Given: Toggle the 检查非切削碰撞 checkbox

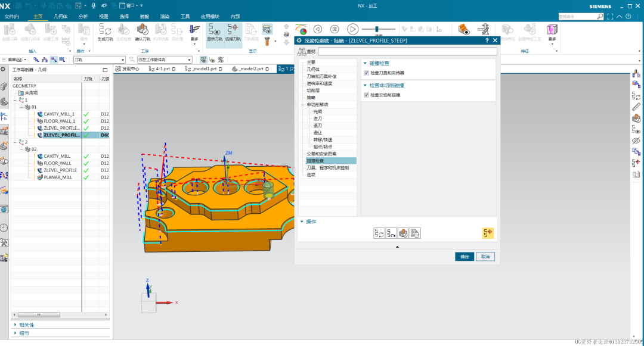Looking at the screenshot, I should tap(366, 95).
